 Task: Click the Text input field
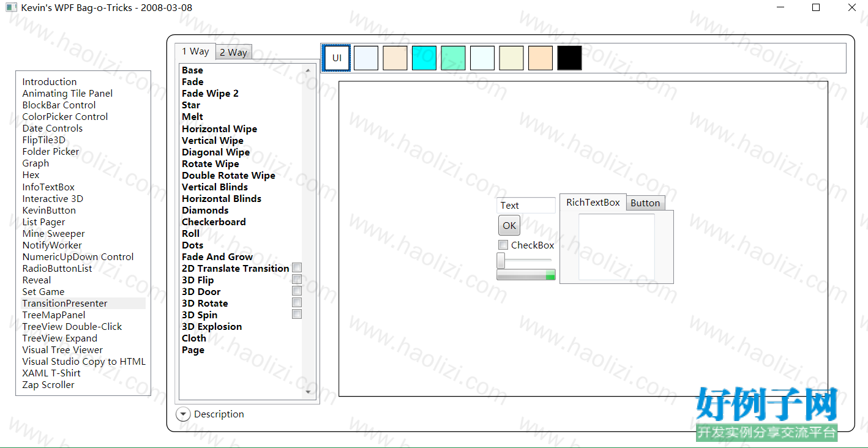coord(526,206)
